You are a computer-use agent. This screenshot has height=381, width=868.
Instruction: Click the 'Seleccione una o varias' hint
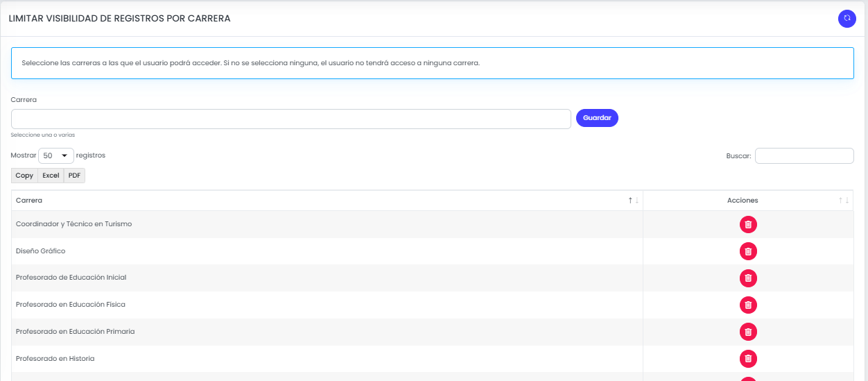point(43,135)
